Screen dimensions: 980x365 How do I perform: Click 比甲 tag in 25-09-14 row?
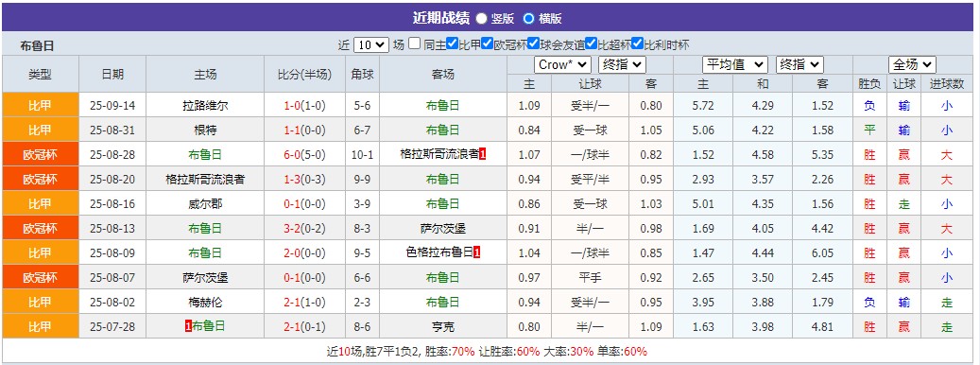(40, 105)
